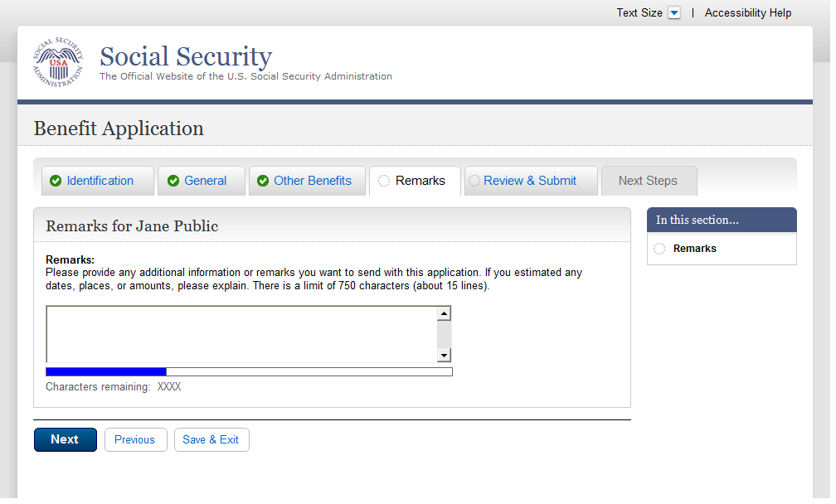Click the green checkmark icon on General tab
The height and width of the screenshot is (504, 836).
point(173,182)
